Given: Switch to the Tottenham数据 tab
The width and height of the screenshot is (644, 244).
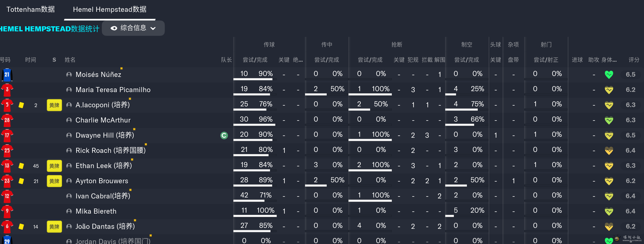Looking at the screenshot, I should [x=30, y=9].
